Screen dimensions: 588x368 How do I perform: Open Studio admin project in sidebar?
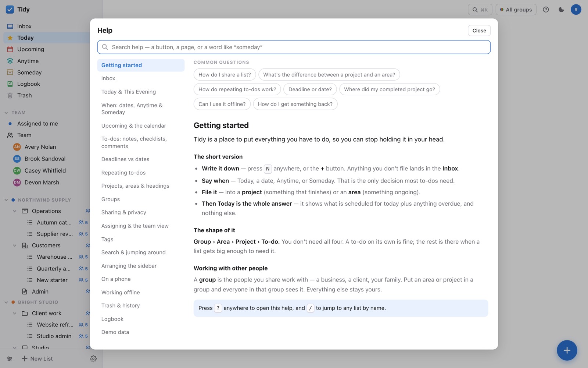(54, 336)
